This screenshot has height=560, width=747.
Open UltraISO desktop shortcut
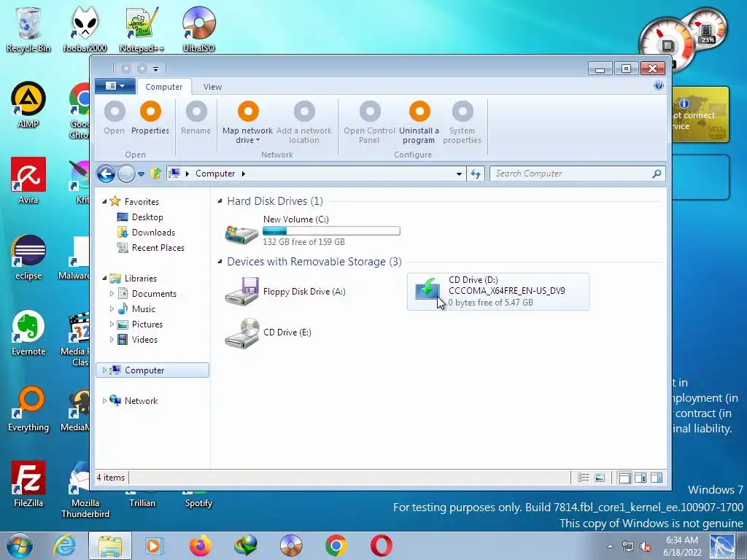click(198, 29)
